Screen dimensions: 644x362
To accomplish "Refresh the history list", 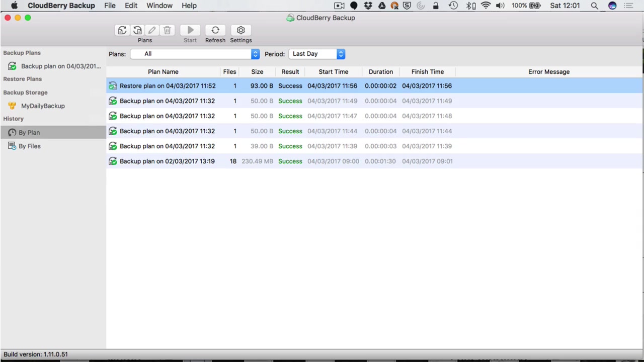I will 215,31.
